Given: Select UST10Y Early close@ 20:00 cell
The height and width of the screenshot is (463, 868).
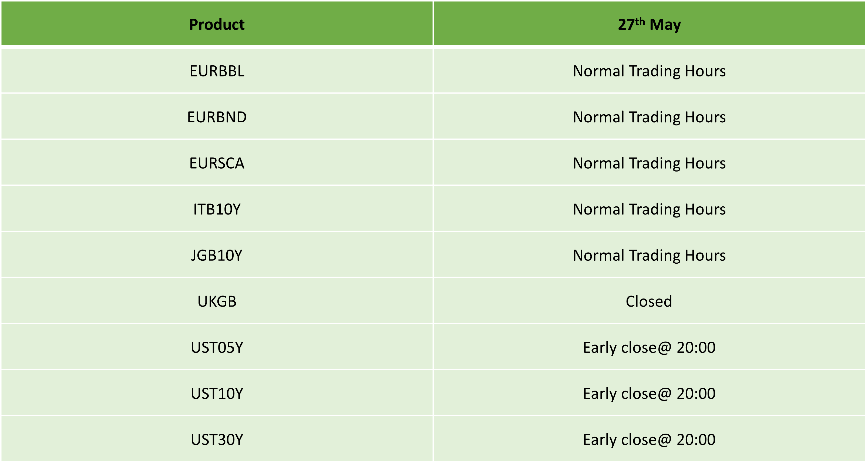Looking at the screenshot, I should click(x=649, y=393).
